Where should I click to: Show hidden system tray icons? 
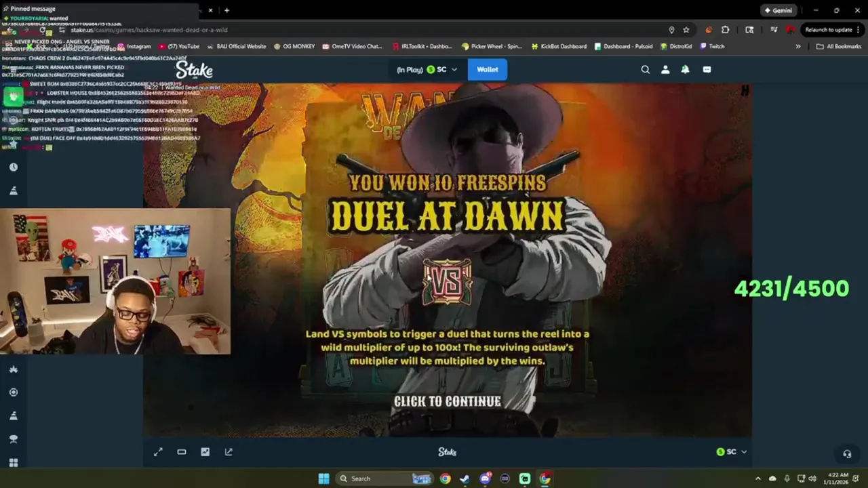(x=758, y=479)
